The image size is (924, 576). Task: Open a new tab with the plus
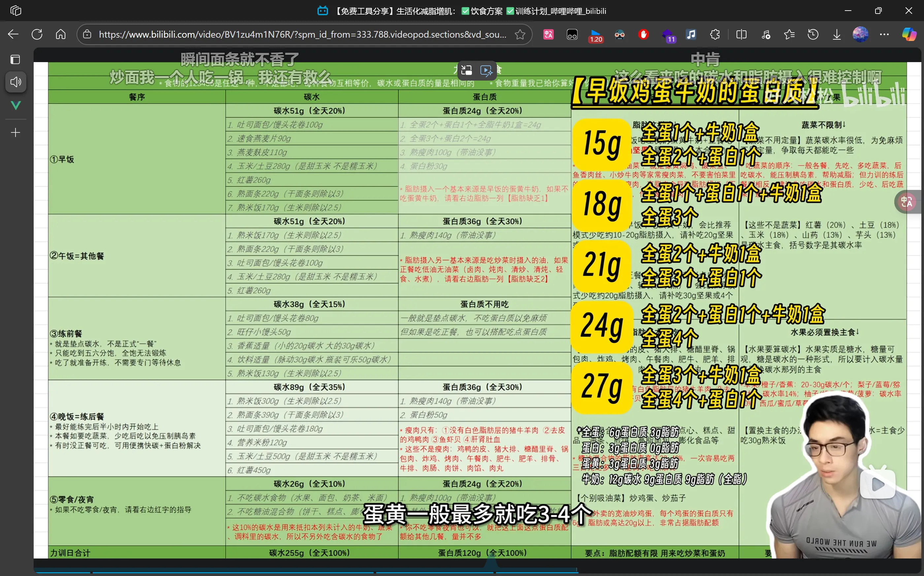[16, 132]
